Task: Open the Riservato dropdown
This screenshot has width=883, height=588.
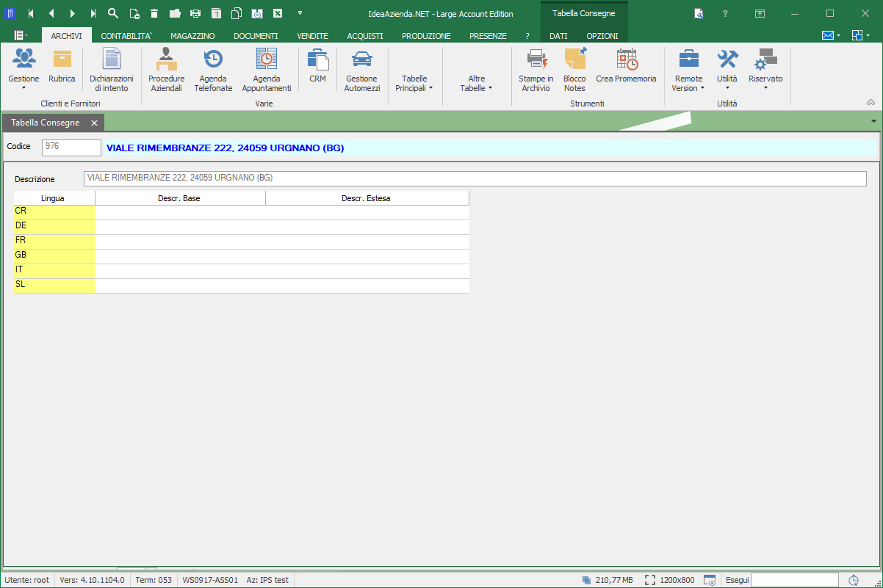Action: pos(765,70)
